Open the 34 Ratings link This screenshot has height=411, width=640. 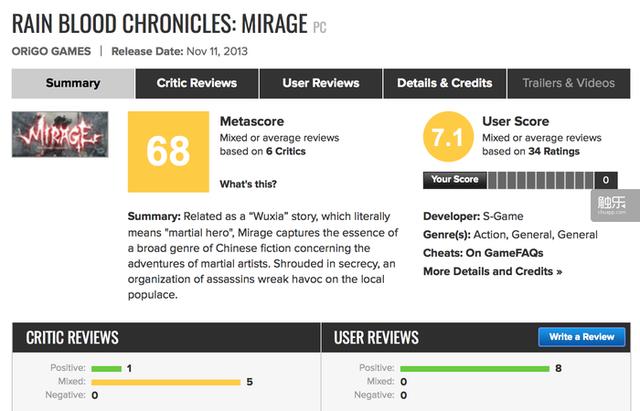point(554,151)
